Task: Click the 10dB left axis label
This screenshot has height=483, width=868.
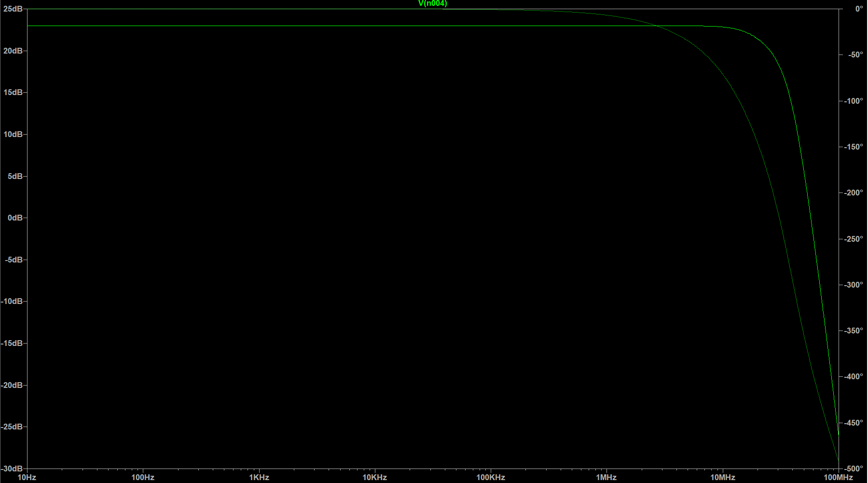Action: (13, 134)
